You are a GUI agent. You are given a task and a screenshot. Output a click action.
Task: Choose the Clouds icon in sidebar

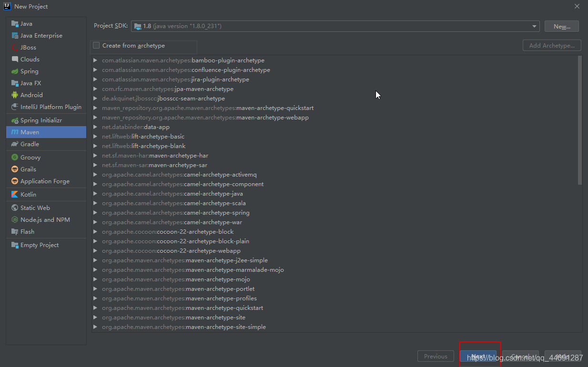[x=15, y=60]
